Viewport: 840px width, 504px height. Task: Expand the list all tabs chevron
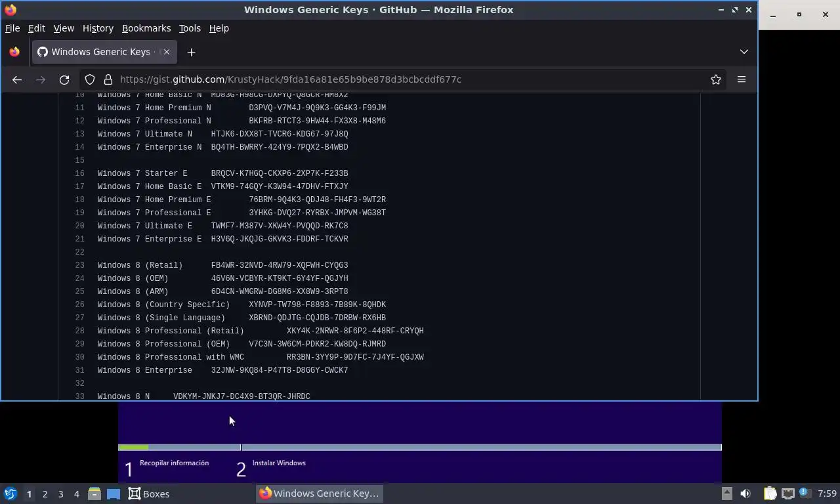(x=744, y=52)
